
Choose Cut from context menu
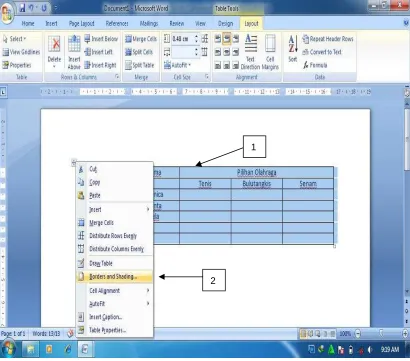tap(115, 169)
